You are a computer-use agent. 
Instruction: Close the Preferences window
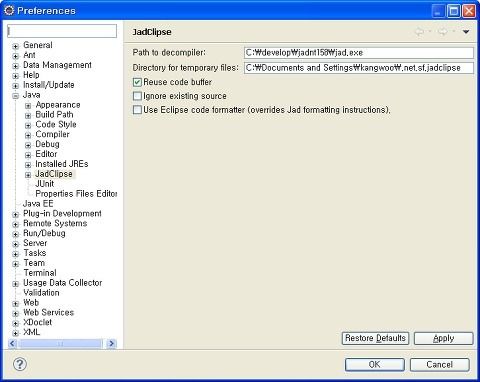click(469, 11)
